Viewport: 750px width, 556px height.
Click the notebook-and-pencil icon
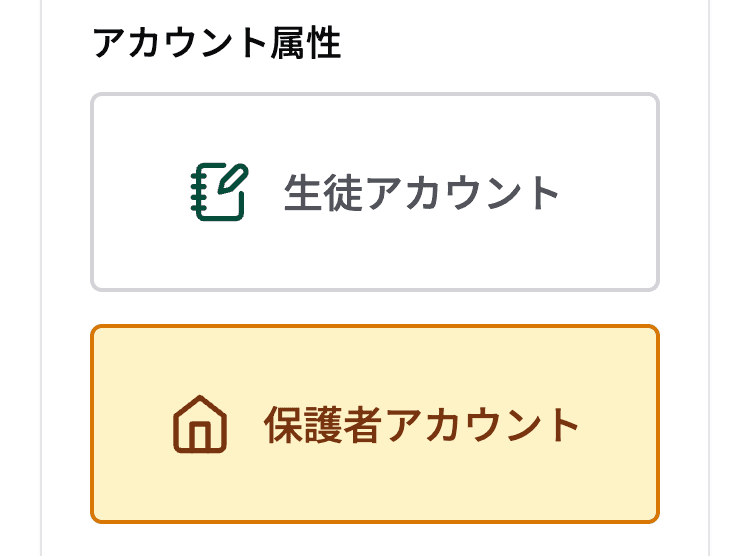[218, 192]
